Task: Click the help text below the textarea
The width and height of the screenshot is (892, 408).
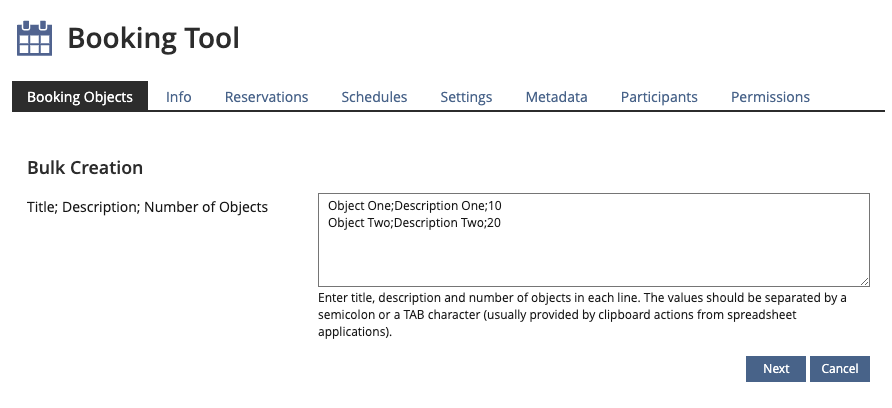Action: coord(582,315)
